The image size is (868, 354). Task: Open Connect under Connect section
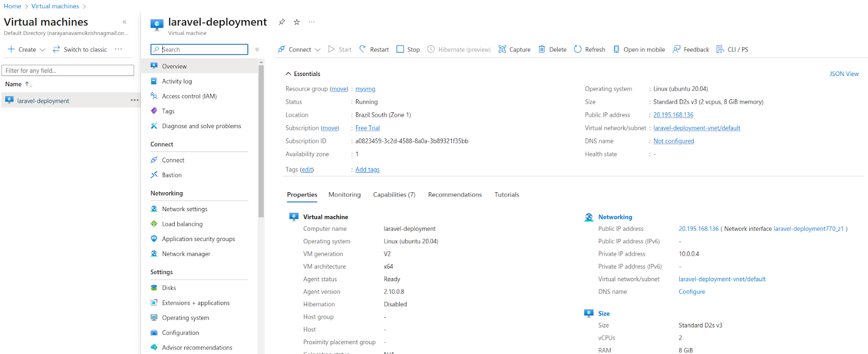[x=173, y=160]
